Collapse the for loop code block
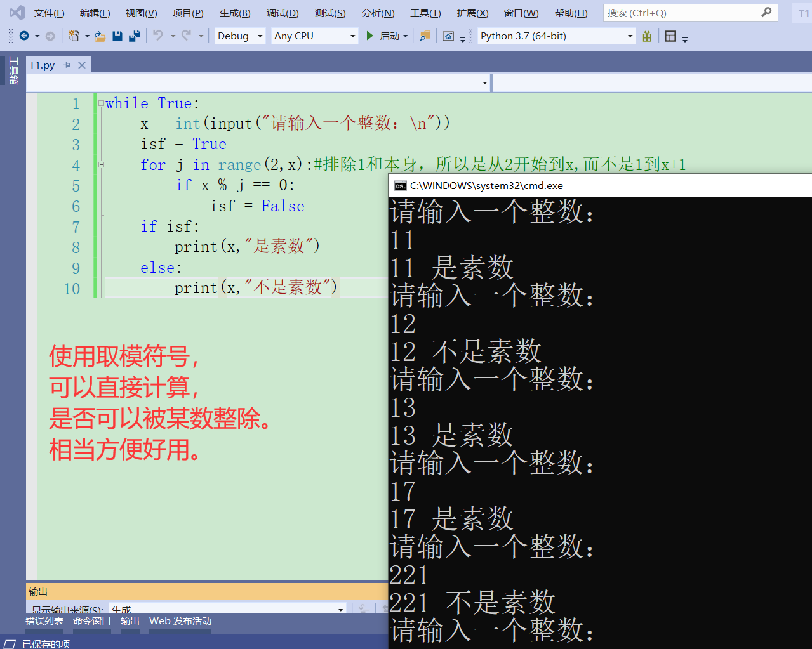The width and height of the screenshot is (812, 649). [x=101, y=165]
